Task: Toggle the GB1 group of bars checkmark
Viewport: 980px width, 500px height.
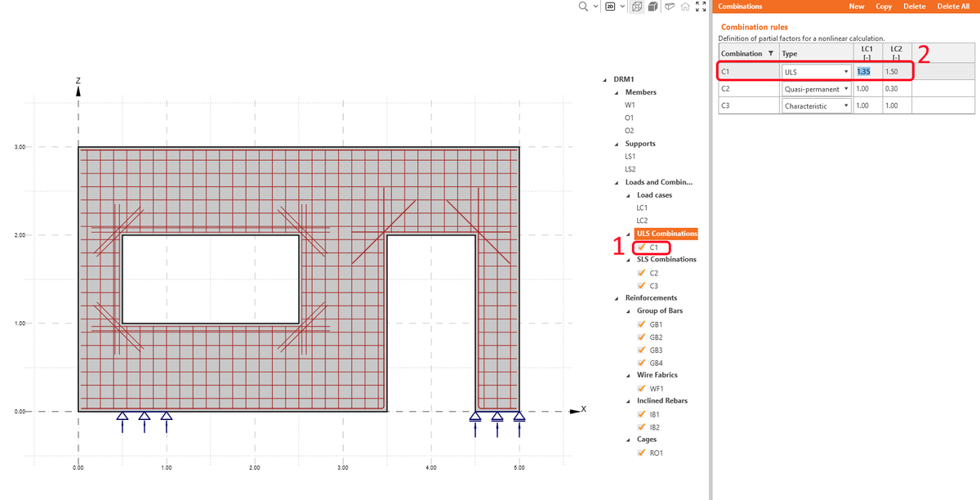Action: [642, 324]
